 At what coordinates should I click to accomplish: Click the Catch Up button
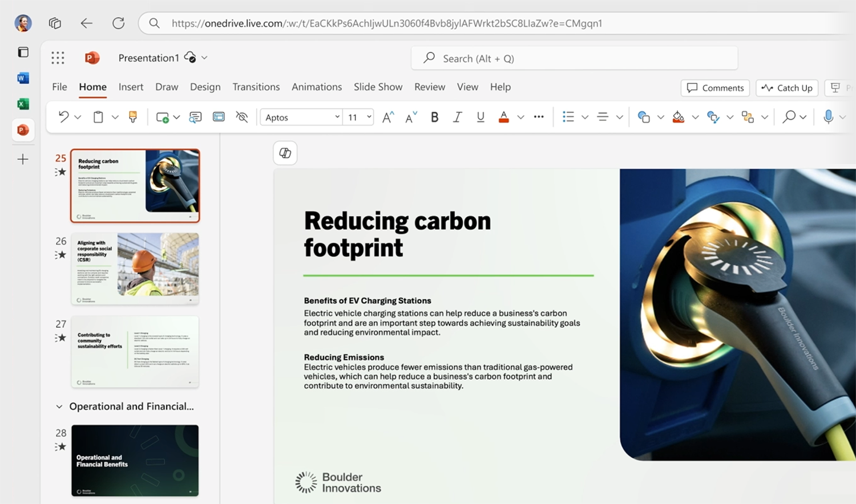pyautogui.click(x=787, y=88)
